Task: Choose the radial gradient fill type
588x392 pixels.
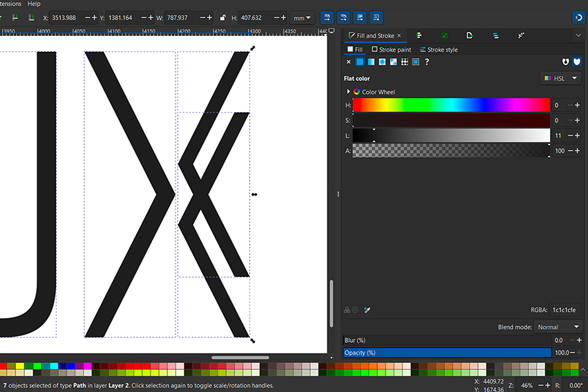Action: (x=382, y=62)
